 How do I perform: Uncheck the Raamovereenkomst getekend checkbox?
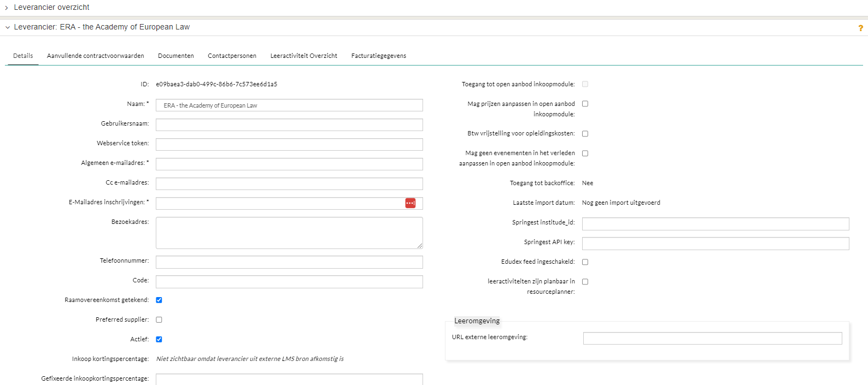point(159,300)
